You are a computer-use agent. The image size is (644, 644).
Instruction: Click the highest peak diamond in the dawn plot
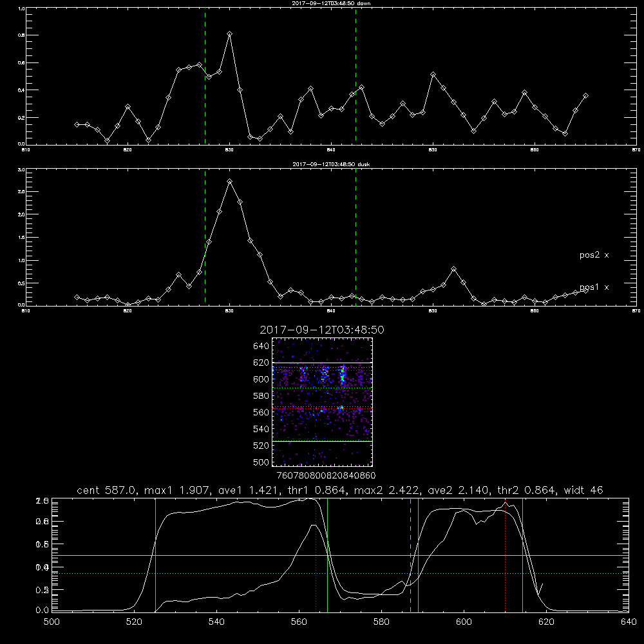point(230,33)
